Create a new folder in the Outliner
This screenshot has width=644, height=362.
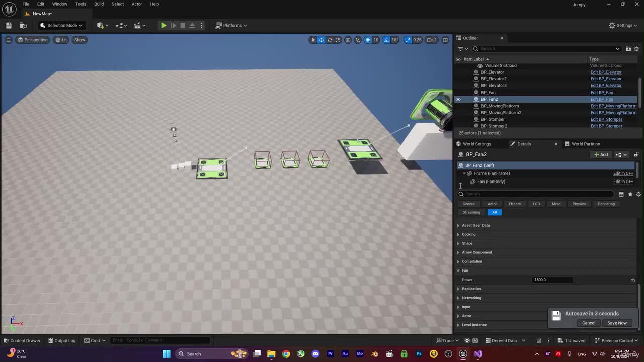(628, 49)
